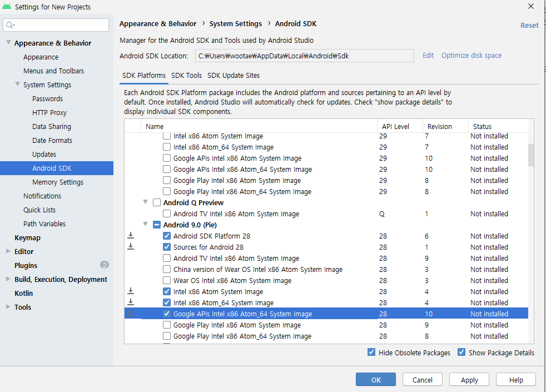The image size is (546, 392).
Task: Check Google Play Intel x86 Atom System Image API 28
Action: (167, 325)
